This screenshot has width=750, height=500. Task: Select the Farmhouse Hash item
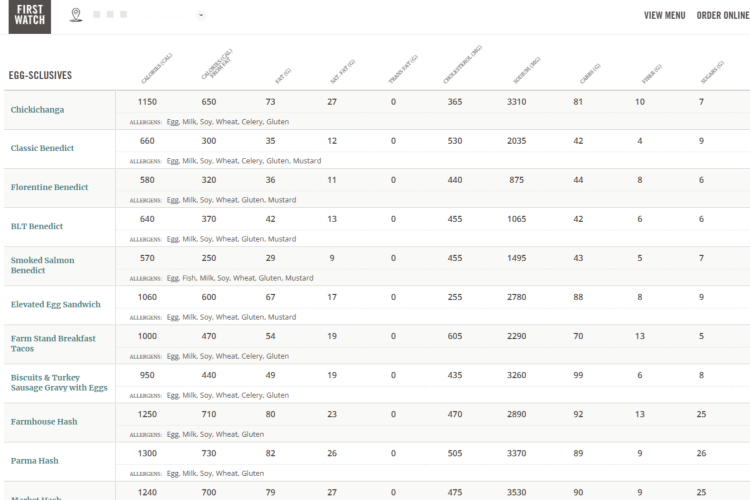tap(44, 422)
